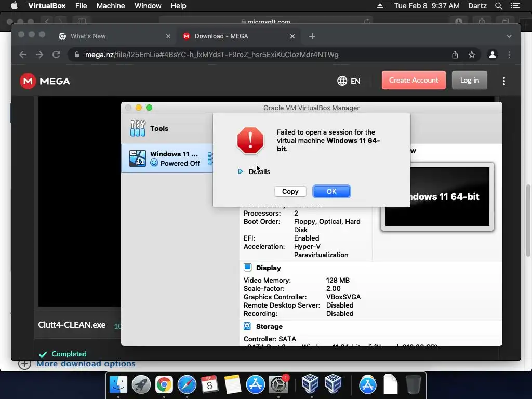Go forward in Chrome
The image size is (532, 399).
coord(39,55)
